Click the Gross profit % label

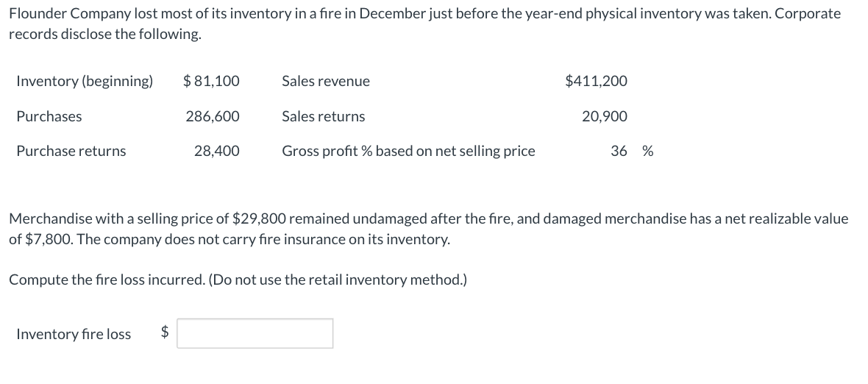(408, 151)
